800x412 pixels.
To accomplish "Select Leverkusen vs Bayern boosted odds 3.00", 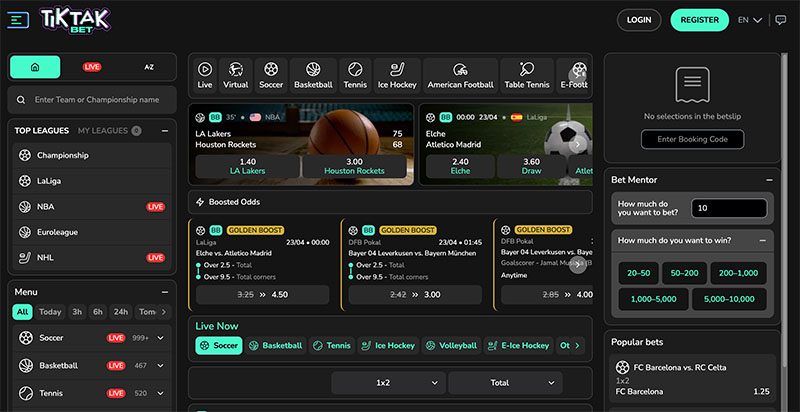I will click(415, 295).
